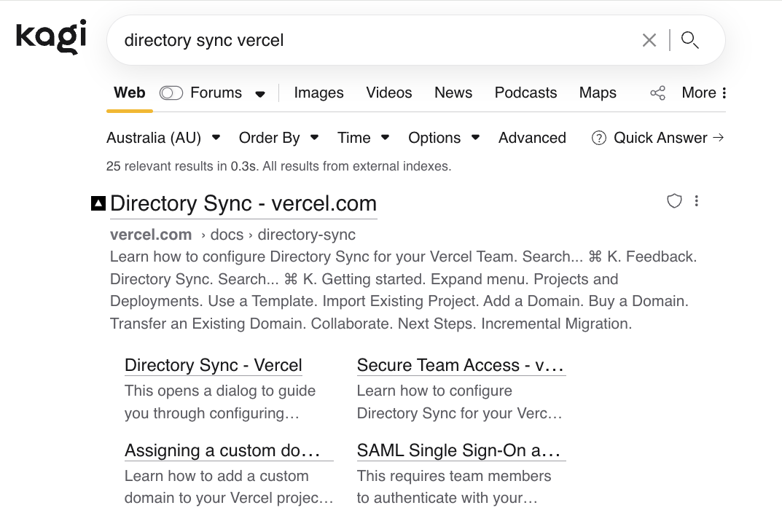Open the Directory Sync - vercel.com result
Image resolution: width=782 pixels, height=532 pixels.
pyautogui.click(x=243, y=203)
